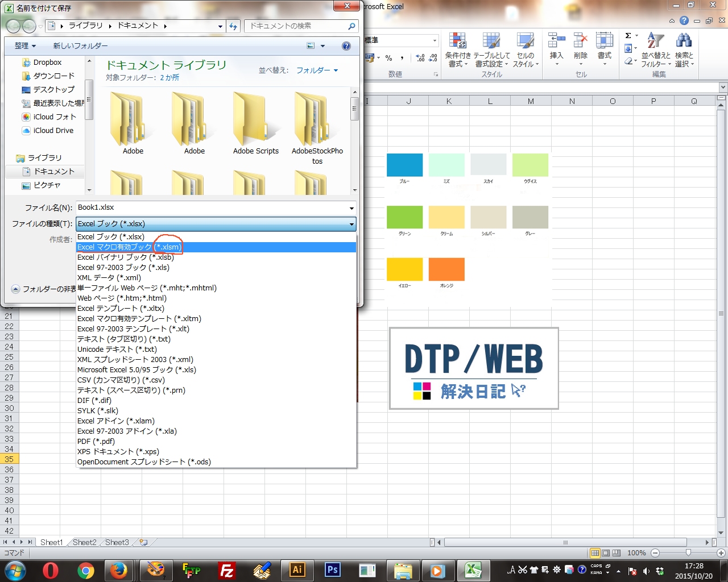Click the green グリーン color swatch
The image size is (728, 582).
pos(404,217)
